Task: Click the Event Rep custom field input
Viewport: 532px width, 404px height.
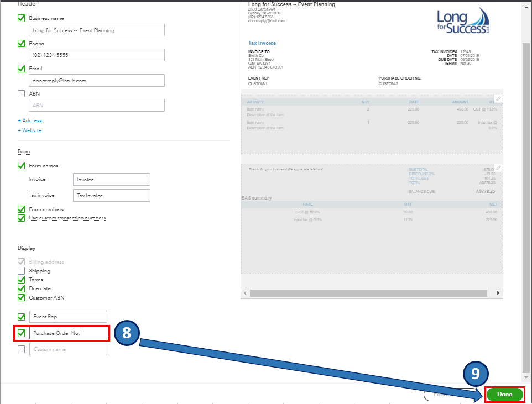Action: click(x=68, y=317)
